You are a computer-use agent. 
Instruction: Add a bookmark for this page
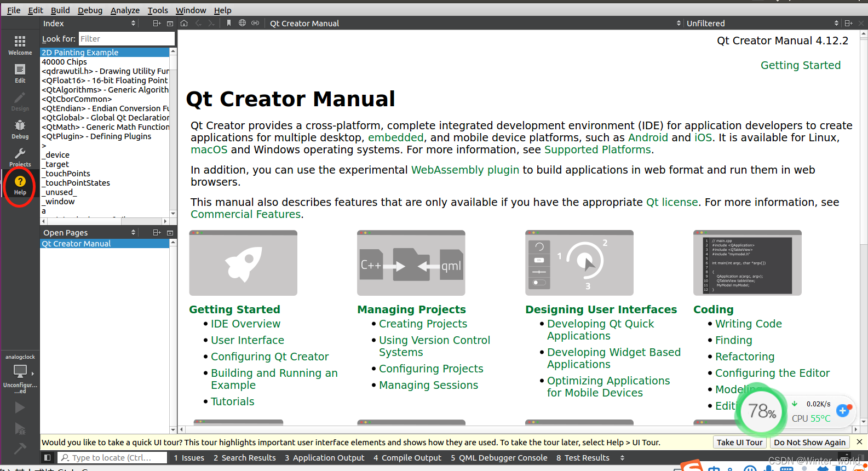click(229, 23)
